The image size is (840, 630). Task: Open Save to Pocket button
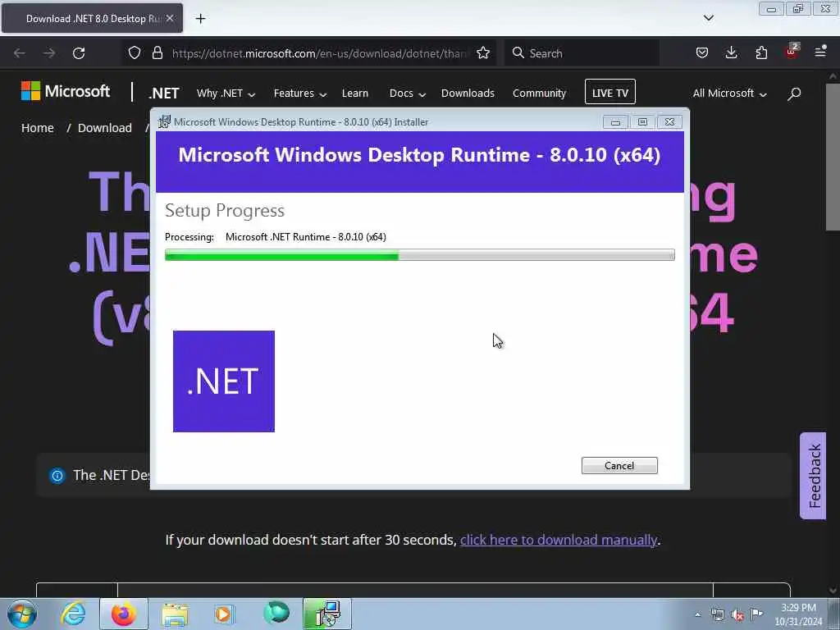click(702, 52)
